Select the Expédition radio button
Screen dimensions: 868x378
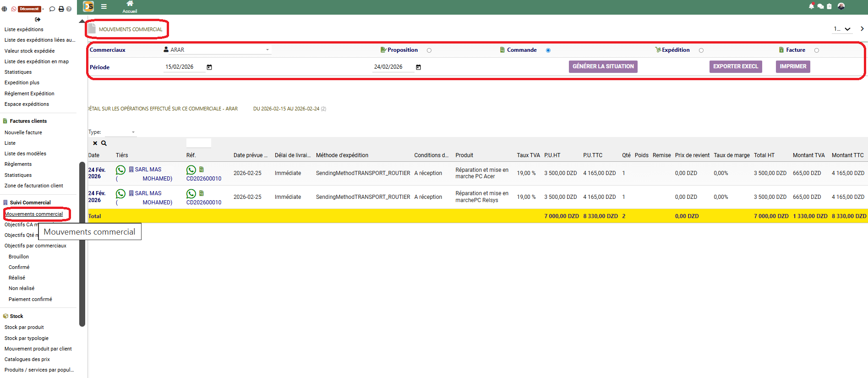701,50
